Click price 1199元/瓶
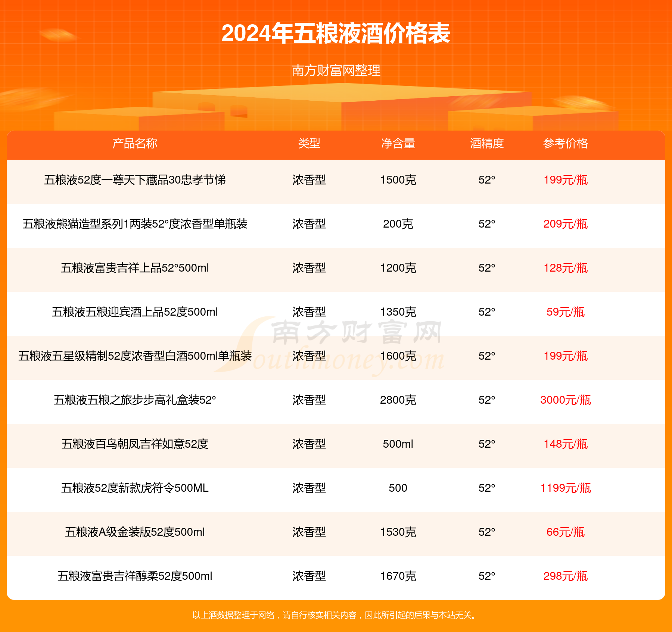This screenshot has width=672, height=632. pos(566,488)
